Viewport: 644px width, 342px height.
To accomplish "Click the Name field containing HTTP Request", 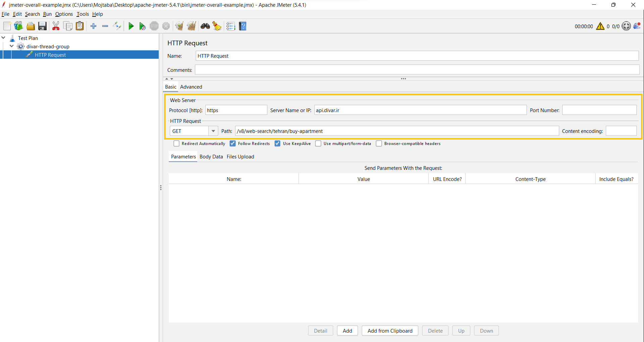I will coord(417,56).
